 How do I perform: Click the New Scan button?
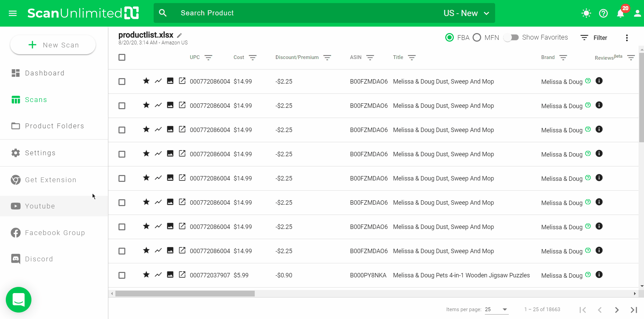tap(53, 45)
